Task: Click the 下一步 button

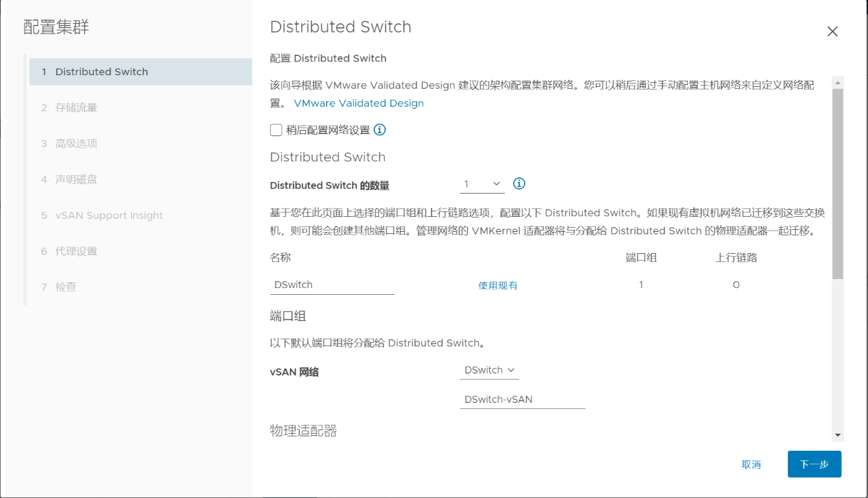Action: [815, 464]
